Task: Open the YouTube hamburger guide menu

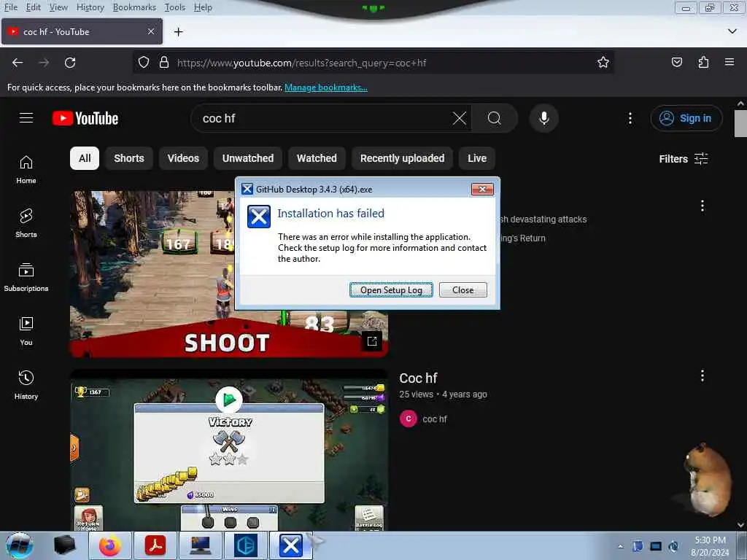Action: (26, 118)
